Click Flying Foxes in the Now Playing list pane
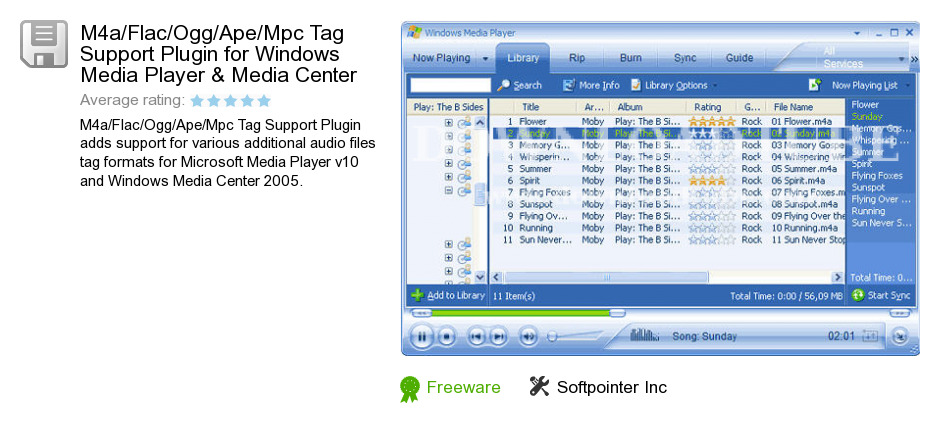This screenshot has height=433, width=940. 876,176
